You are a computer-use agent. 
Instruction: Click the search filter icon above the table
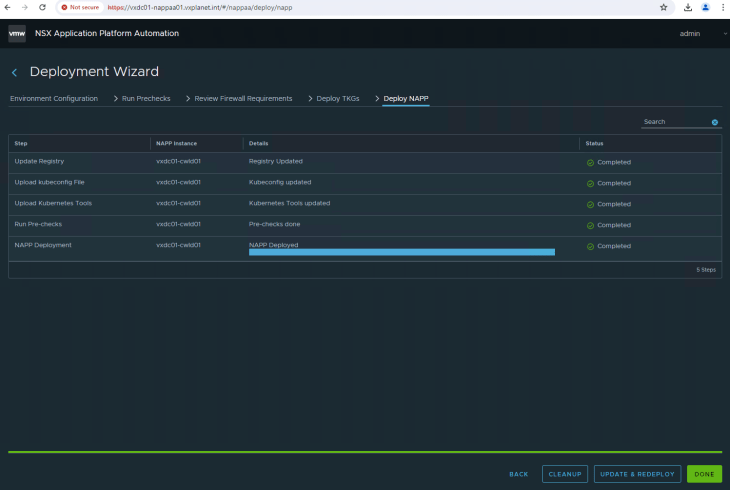click(x=715, y=122)
